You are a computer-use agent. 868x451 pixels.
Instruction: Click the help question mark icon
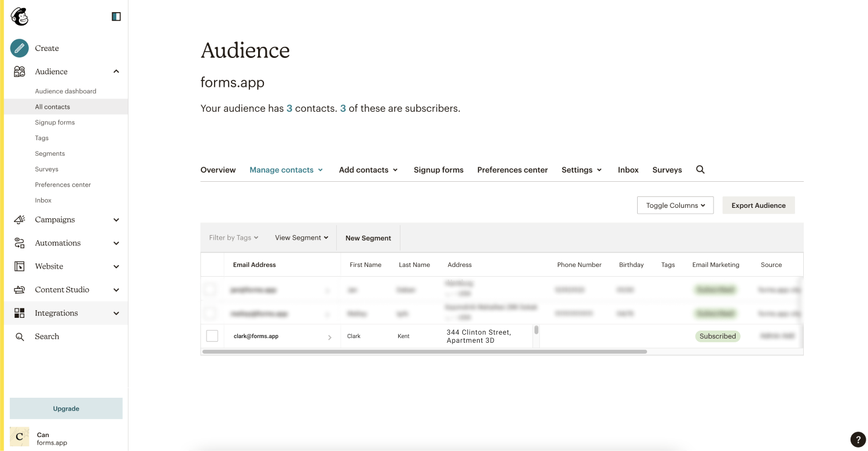coord(858,439)
